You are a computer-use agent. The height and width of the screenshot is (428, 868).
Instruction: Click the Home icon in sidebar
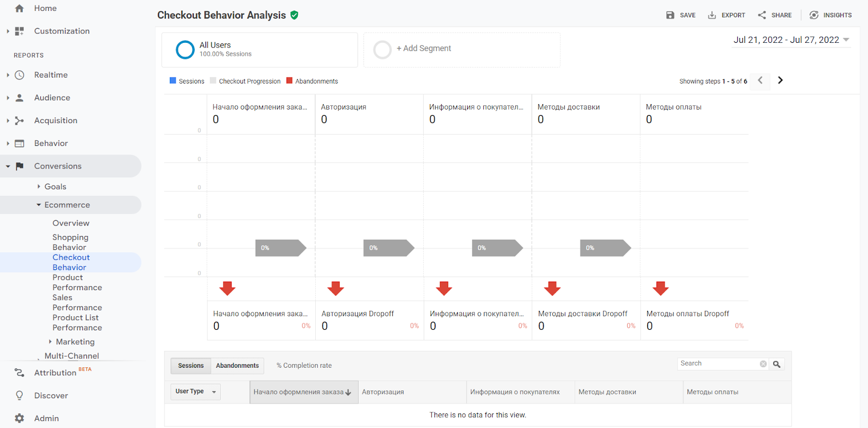point(20,9)
